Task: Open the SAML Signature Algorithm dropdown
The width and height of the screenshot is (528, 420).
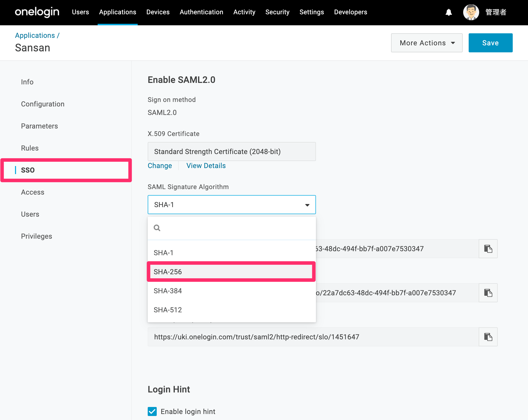Action: point(232,205)
